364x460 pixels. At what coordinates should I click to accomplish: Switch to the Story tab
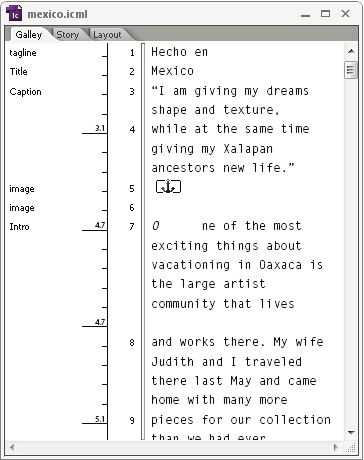tap(67, 34)
